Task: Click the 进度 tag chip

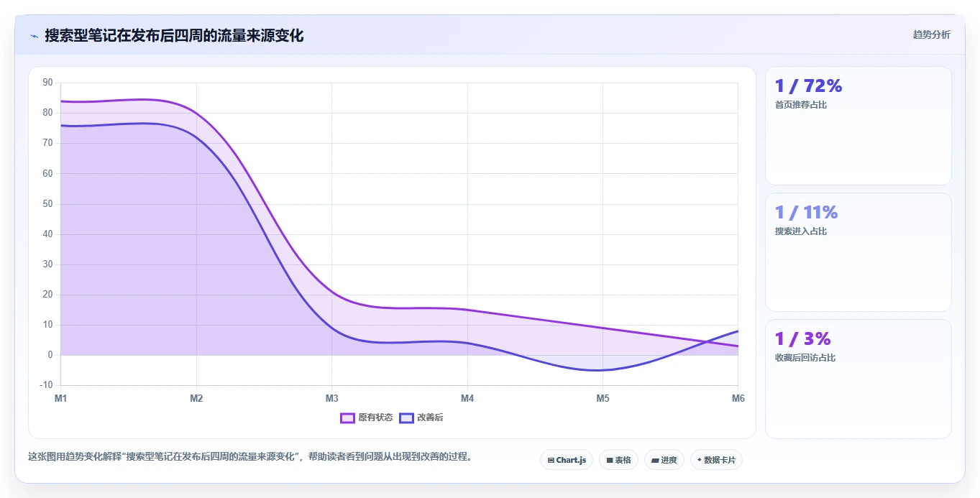Action: tap(664, 460)
